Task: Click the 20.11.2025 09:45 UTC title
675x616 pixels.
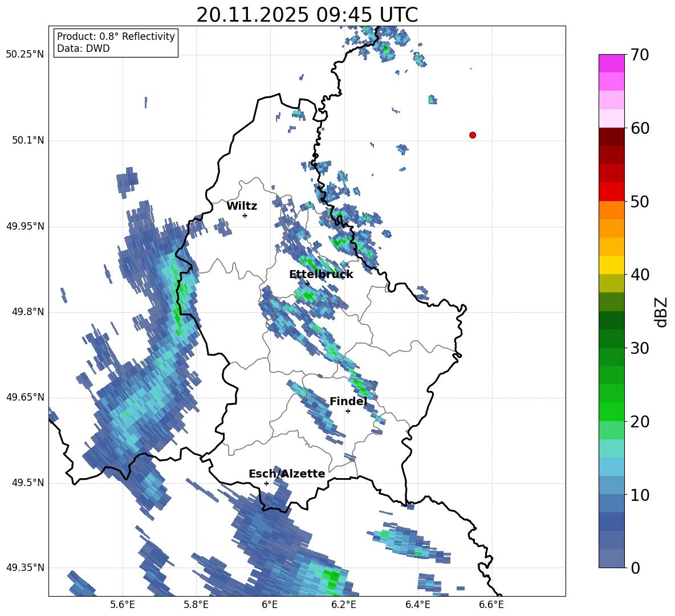Action: tap(307, 15)
